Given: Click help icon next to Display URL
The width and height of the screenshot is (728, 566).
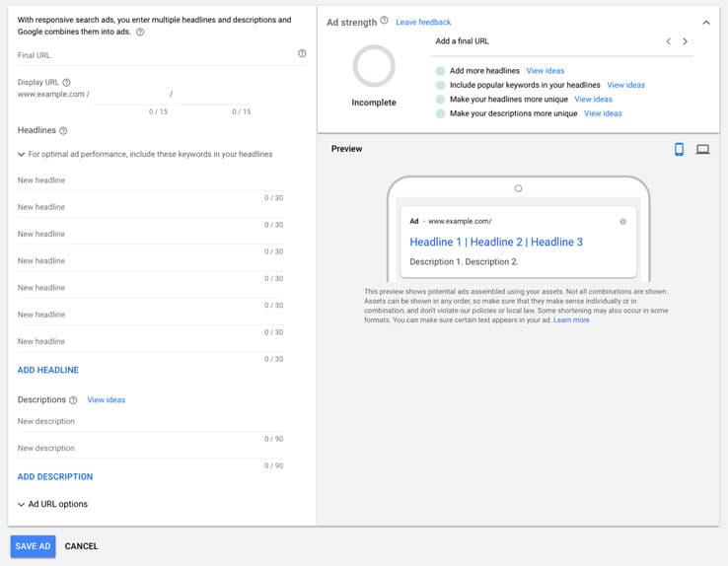Looking at the screenshot, I should [x=67, y=82].
